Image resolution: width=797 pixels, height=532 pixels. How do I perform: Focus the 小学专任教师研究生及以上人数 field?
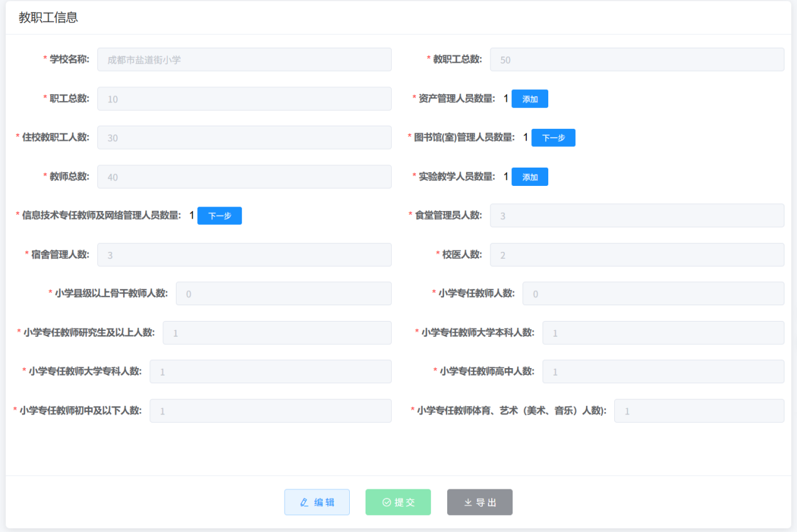pos(277,333)
